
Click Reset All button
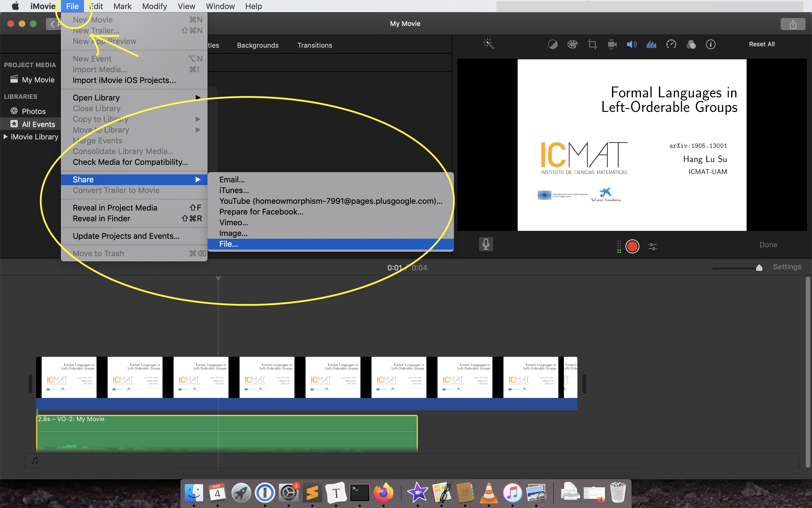[x=762, y=44]
